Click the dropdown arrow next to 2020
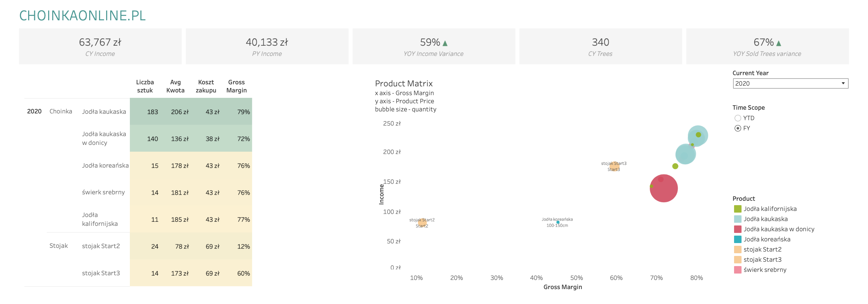868x304 pixels. 843,84
